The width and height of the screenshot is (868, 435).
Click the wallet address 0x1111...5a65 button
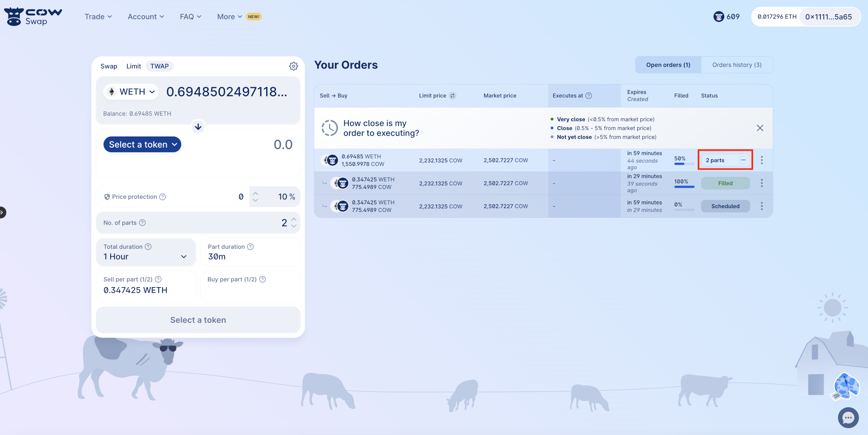click(x=828, y=17)
